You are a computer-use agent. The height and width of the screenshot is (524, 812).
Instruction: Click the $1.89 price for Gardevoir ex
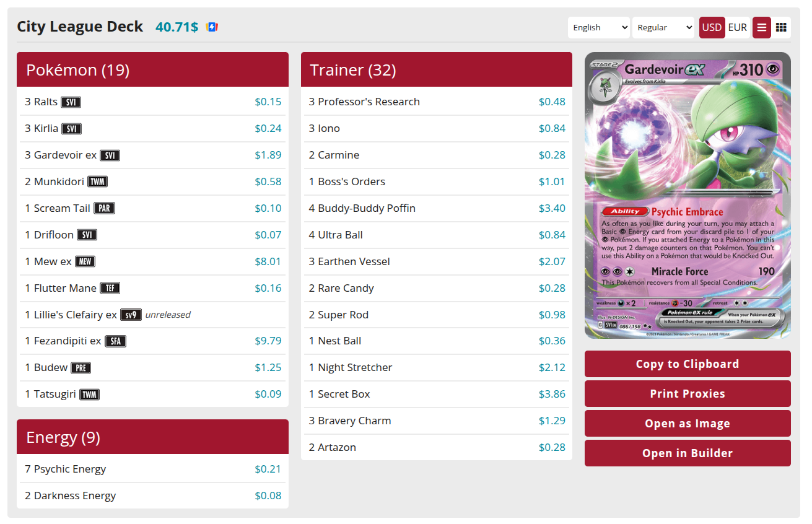pyautogui.click(x=268, y=155)
